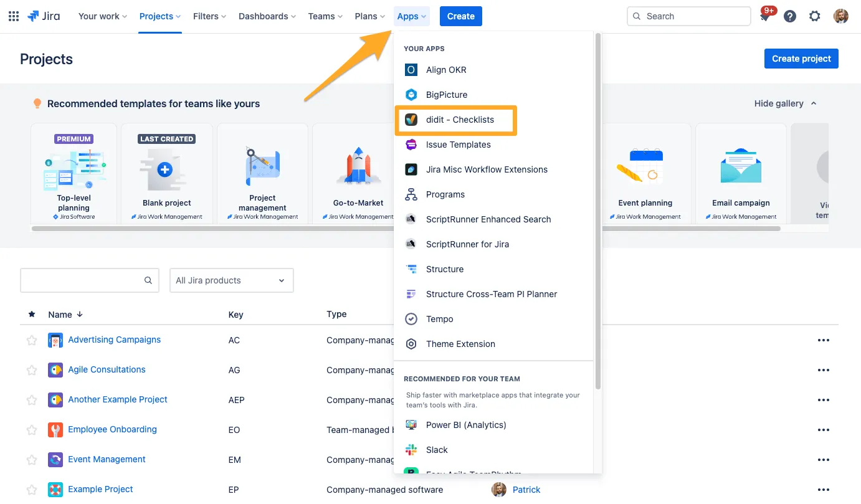Viewport: 861px width, 504px height.
Task: Select the Blank project template card
Action: (x=167, y=174)
